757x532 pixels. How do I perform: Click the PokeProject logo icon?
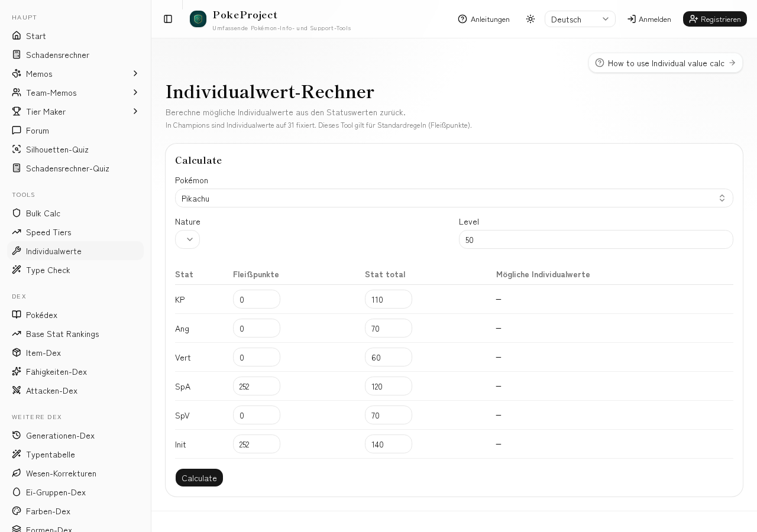(x=198, y=19)
